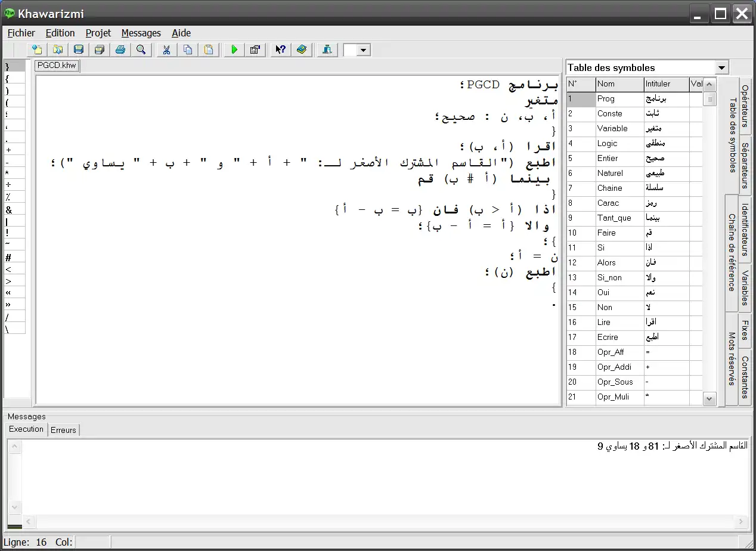The width and height of the screenshot is (756, 551).
Task: Select the Mots réservés vertical tab
Action: point(732,359)
